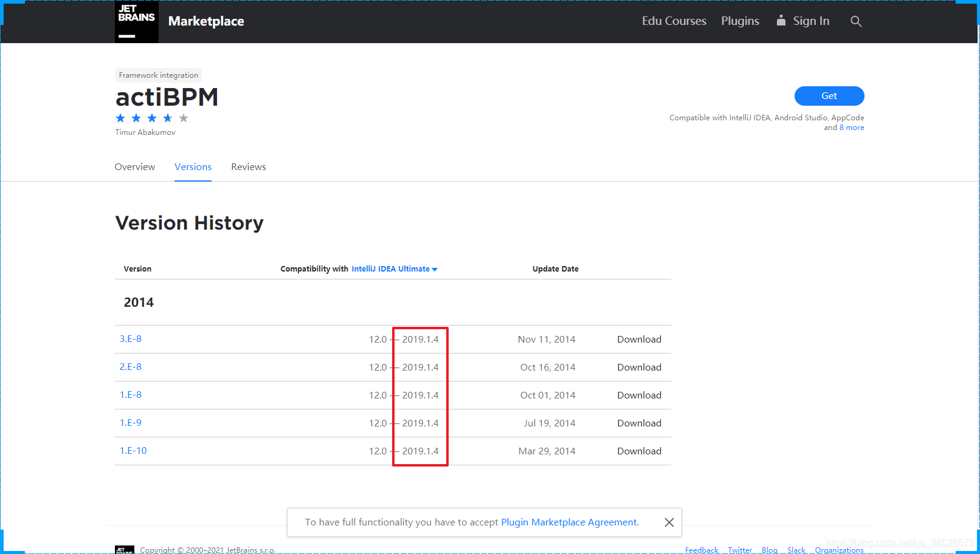
Task: Open version 1.E-8 link
Action: (131, 395)
